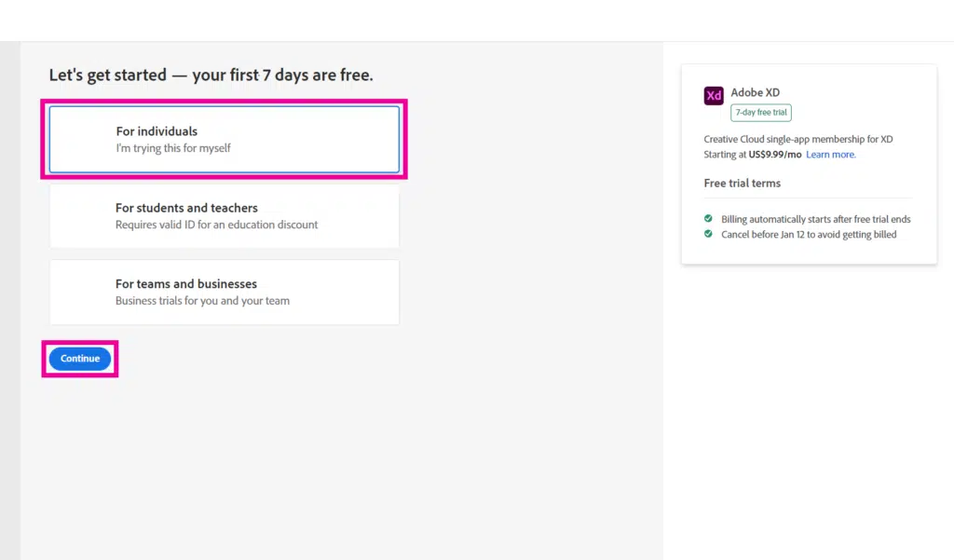Select the For students and teachers option
Image resolution: width=954 pixels, height=560 pixels.
[x=224, y=215]
